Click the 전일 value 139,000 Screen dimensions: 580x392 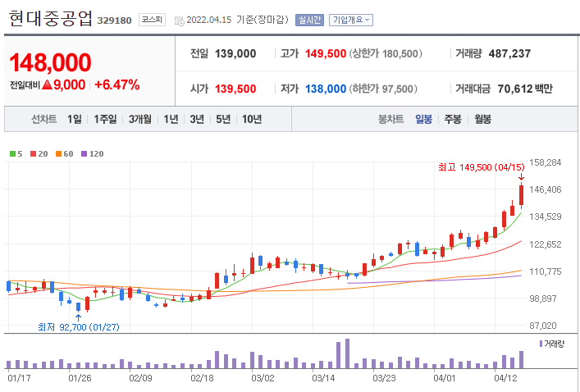235,53
